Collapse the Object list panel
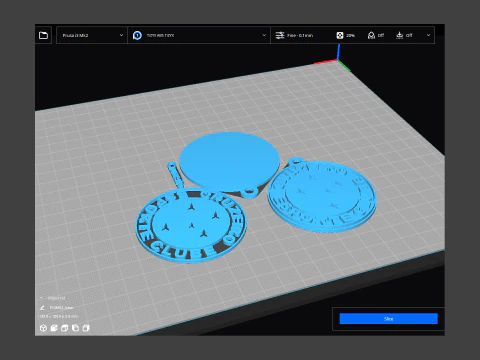480x360 pixels. point(41,298)
